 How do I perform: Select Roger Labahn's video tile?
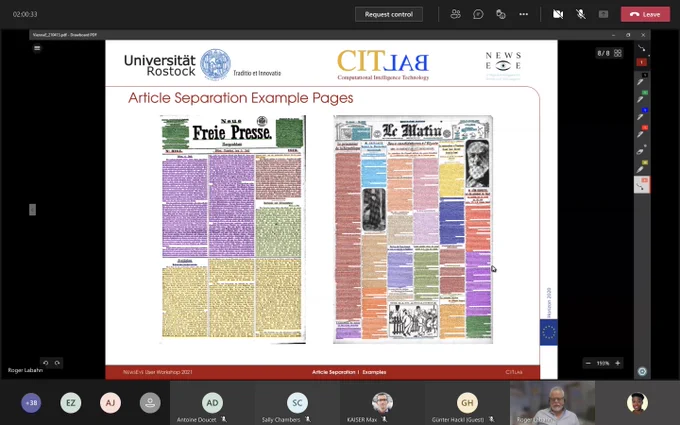pos(552,403)
